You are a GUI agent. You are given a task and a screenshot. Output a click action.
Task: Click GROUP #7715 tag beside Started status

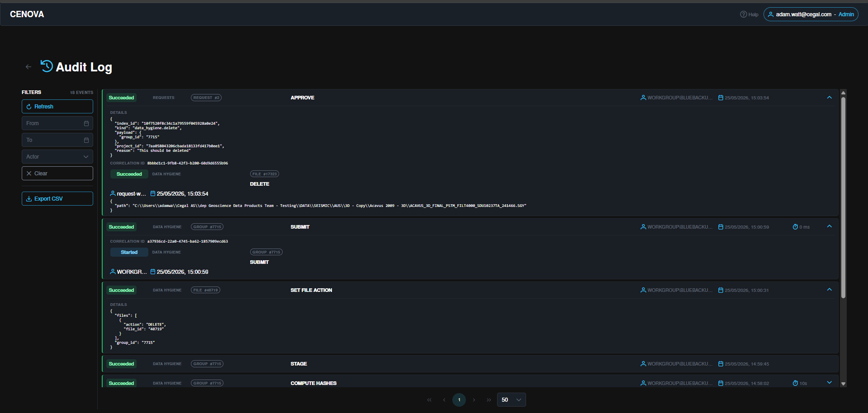tap(266, 252)
